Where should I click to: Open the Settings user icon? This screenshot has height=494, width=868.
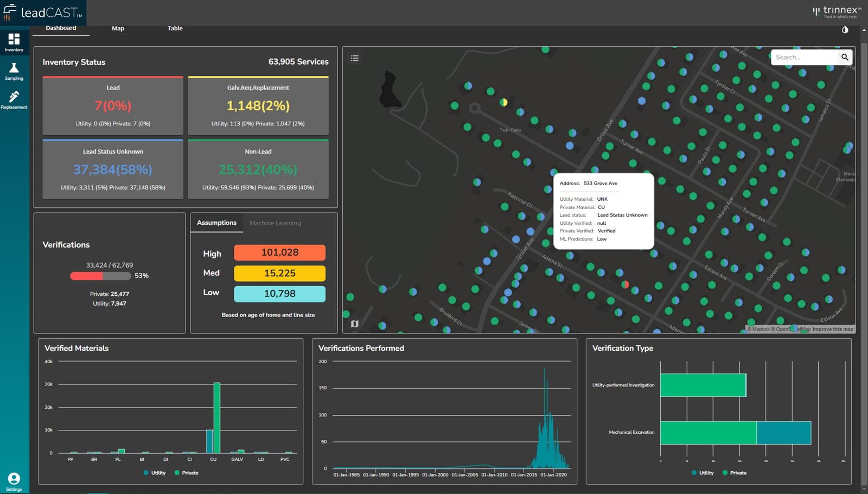14,478
